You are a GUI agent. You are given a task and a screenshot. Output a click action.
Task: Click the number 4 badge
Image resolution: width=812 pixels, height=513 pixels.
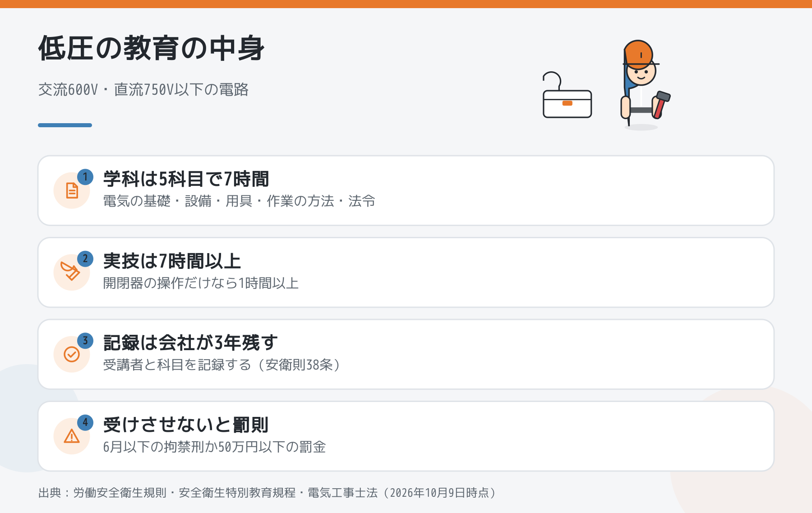(85, 423)
